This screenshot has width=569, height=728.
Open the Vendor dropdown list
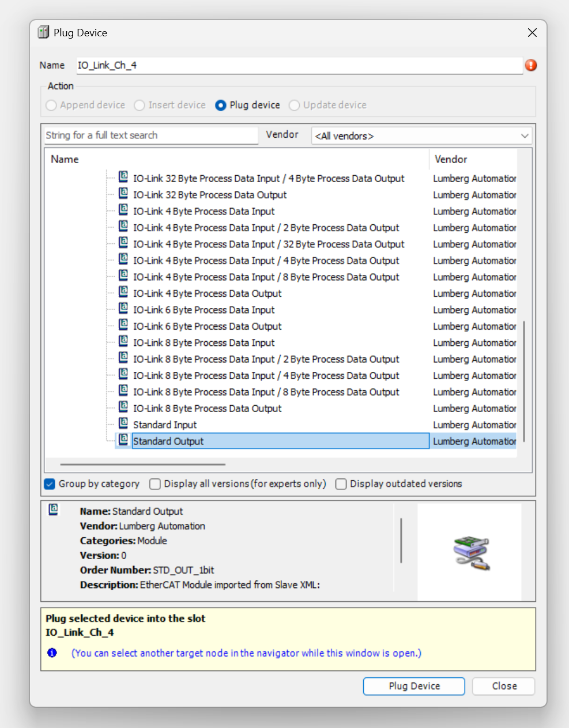(x=421, y=136)
